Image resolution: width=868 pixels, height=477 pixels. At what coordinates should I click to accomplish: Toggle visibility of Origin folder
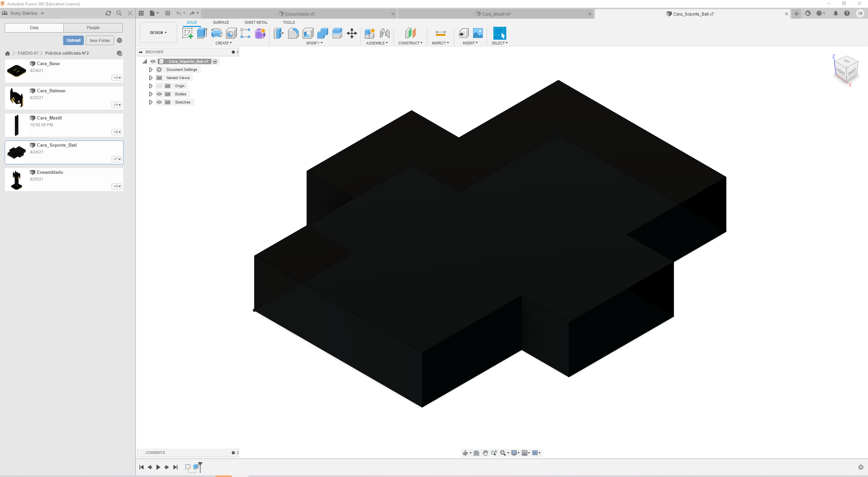pyautogui.click(x=159, y=86)
